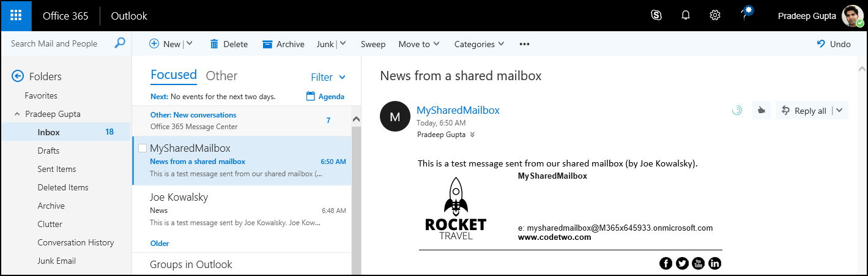Open the www.codetwo.com link
The width and height of the screenshot is (868, 276).
[554, 237]
